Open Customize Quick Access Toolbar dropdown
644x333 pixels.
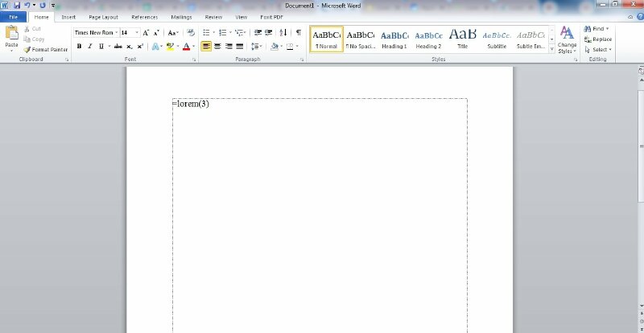[x=53, y=6]
